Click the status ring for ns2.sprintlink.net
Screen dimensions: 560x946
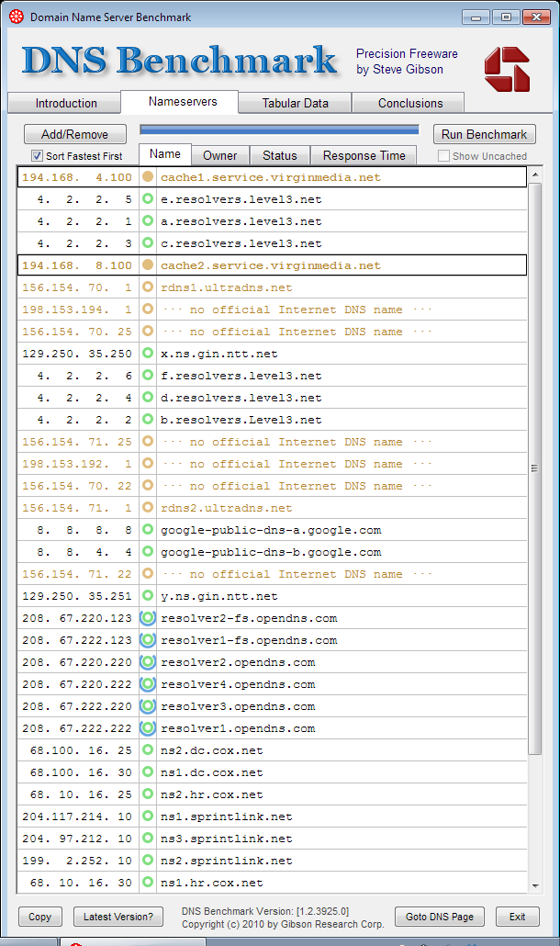click(148, 860)
